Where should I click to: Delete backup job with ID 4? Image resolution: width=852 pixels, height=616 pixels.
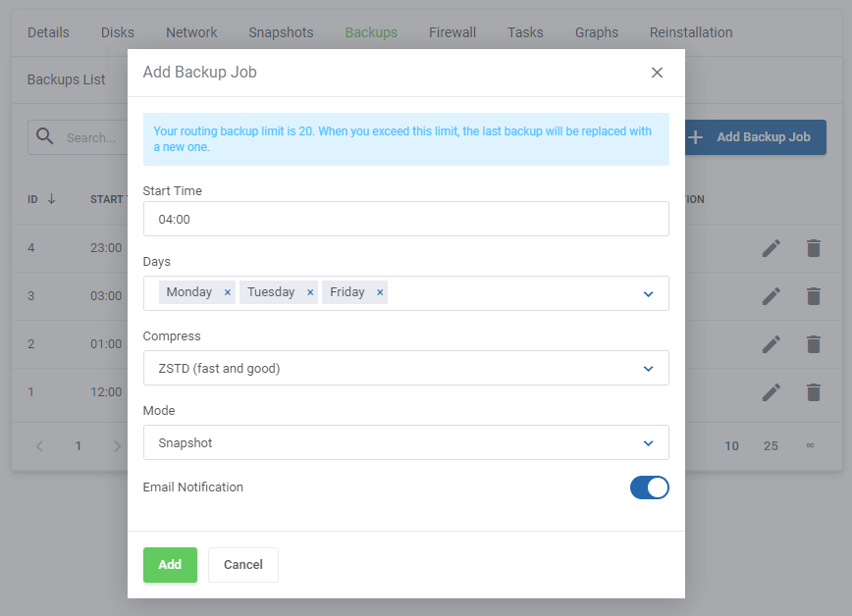[814, 248]
